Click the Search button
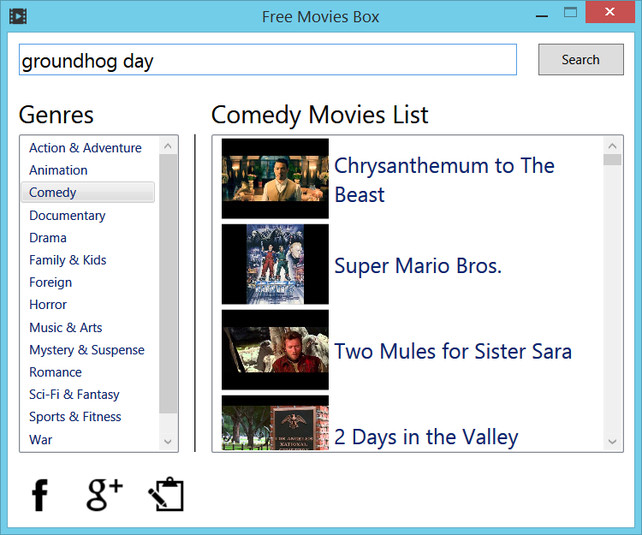The image size is (642, 535). [581, 59]
